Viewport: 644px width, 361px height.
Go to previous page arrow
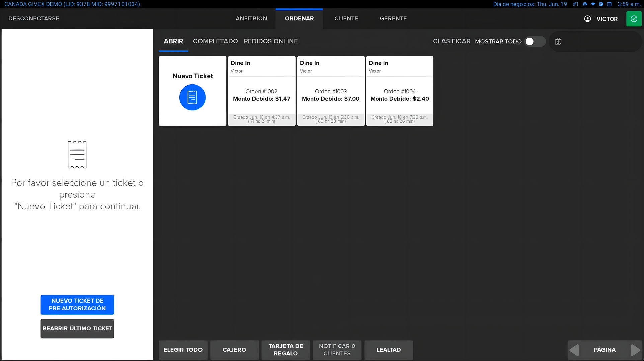click(x=574, y=350)
